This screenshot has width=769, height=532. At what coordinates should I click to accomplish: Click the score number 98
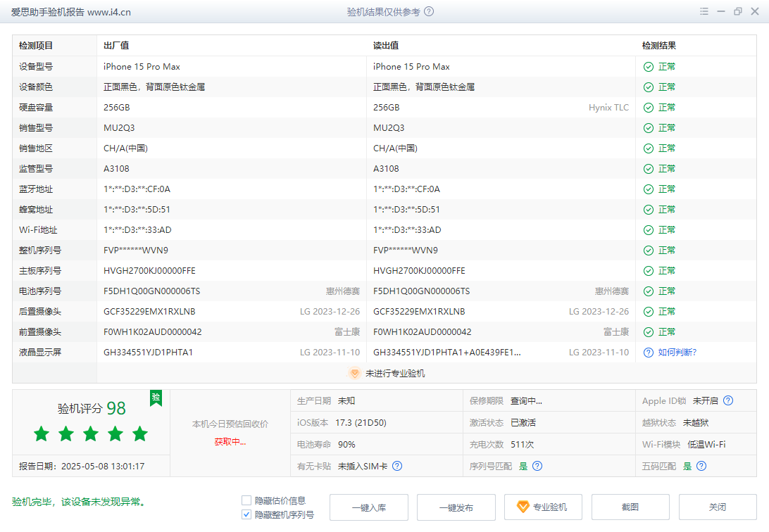tap(116, 408)
